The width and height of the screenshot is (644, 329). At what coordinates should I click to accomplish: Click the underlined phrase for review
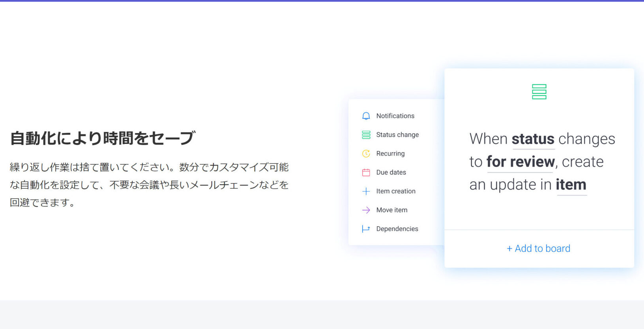520,162
